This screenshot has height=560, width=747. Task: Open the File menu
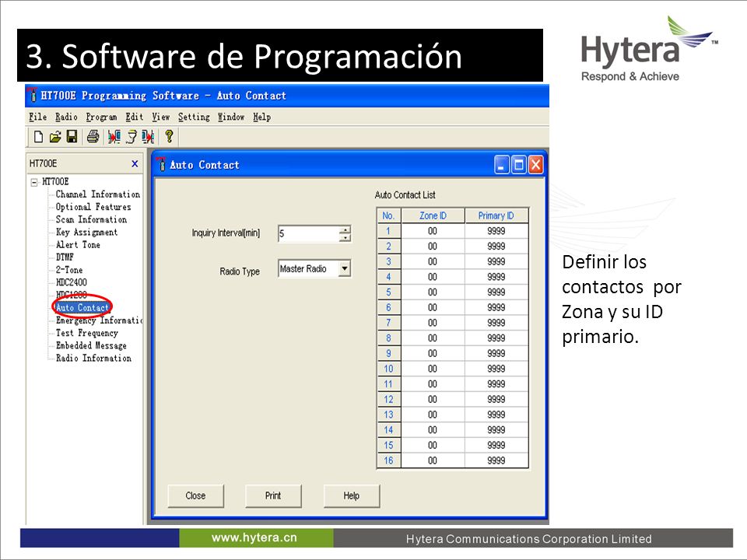tap(37, 117)
